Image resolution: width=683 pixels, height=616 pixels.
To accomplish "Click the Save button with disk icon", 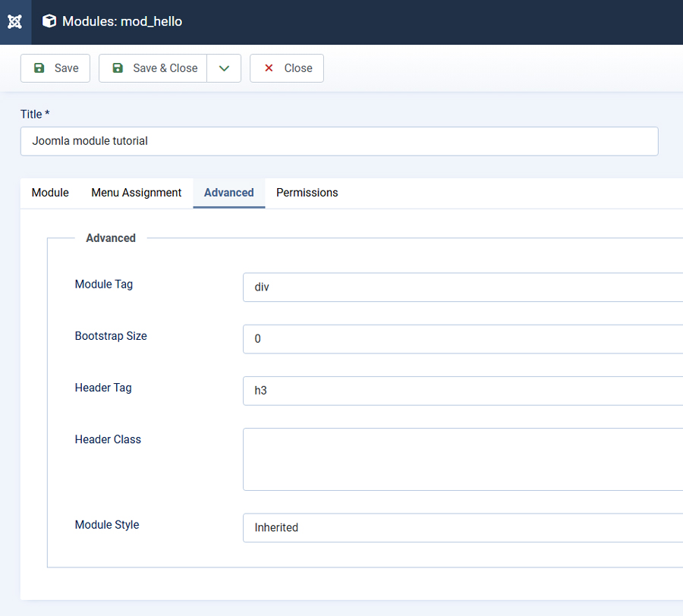I will click(x=55, y=68).
